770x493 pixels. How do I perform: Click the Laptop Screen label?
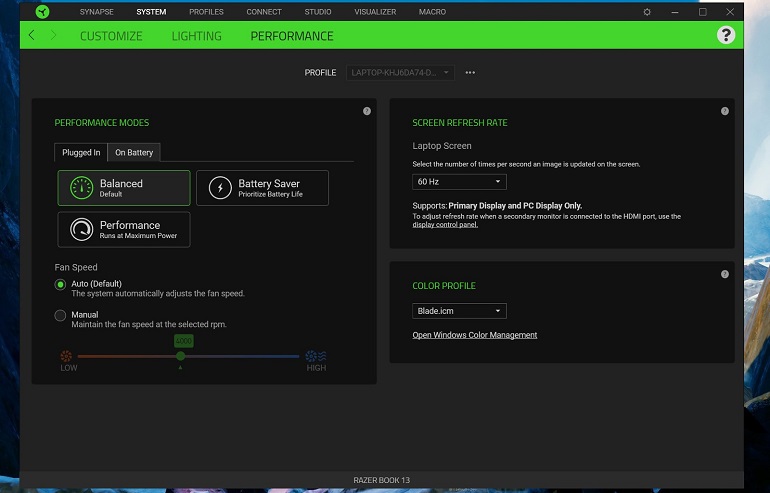point(442,146)
